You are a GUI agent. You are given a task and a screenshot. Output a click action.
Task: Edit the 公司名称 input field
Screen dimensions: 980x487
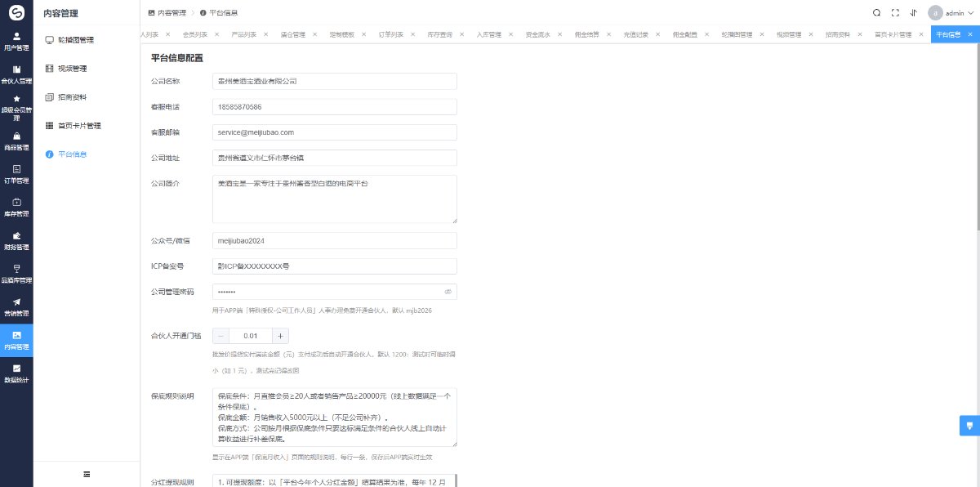334,82
